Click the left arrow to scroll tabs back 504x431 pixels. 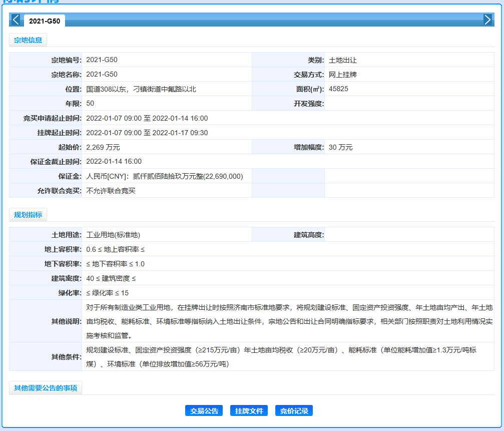pos(16,20)
